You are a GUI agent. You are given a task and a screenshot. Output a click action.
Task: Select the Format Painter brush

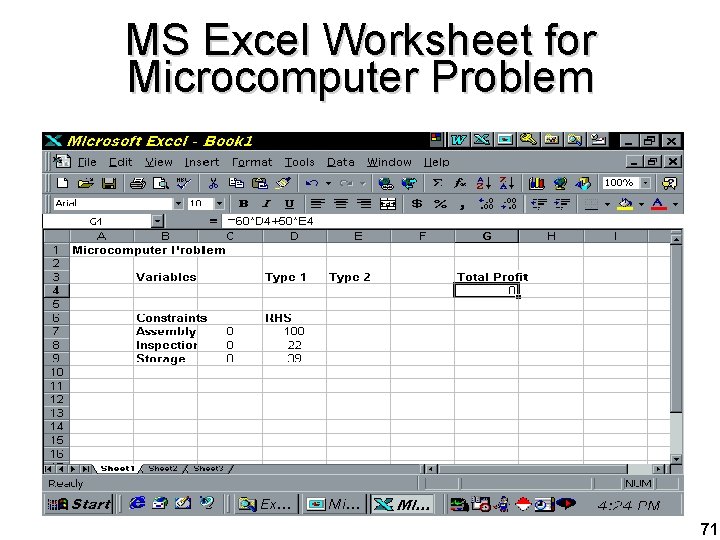[283, 183]
